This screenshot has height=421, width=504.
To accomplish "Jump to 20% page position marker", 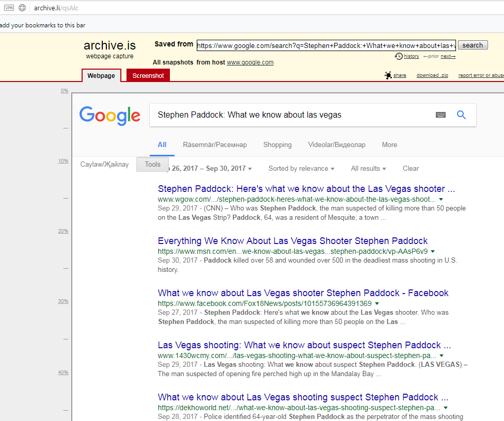I will tap(64, 231).
